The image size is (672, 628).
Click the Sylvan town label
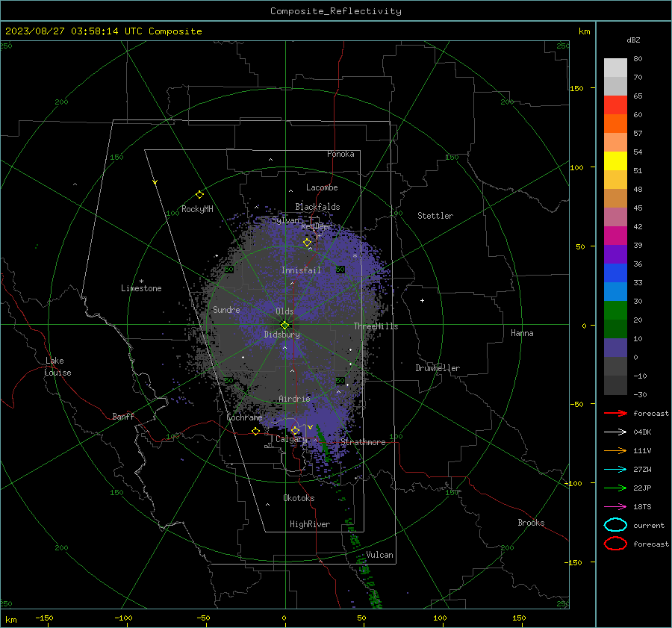click(x=285, y=220)
